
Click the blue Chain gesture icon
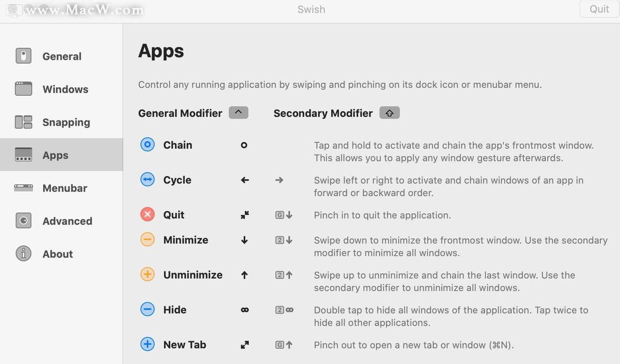point(147,145)
